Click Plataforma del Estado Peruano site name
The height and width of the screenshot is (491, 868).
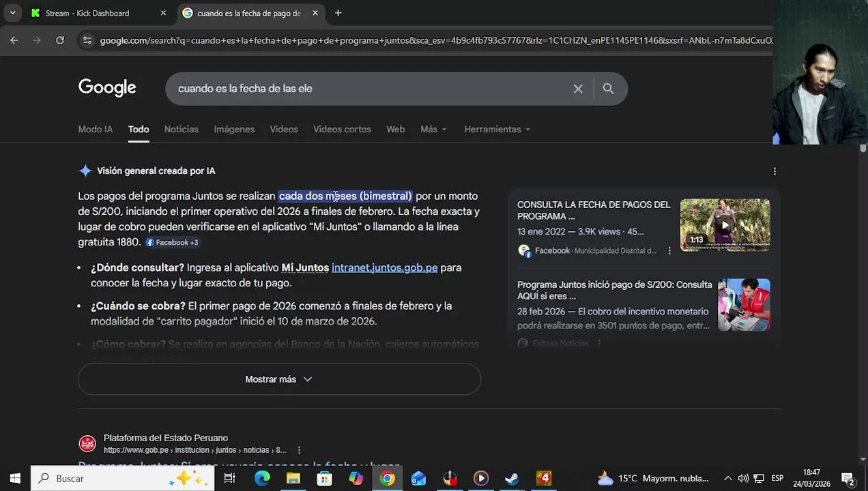(x=166, y=438)
